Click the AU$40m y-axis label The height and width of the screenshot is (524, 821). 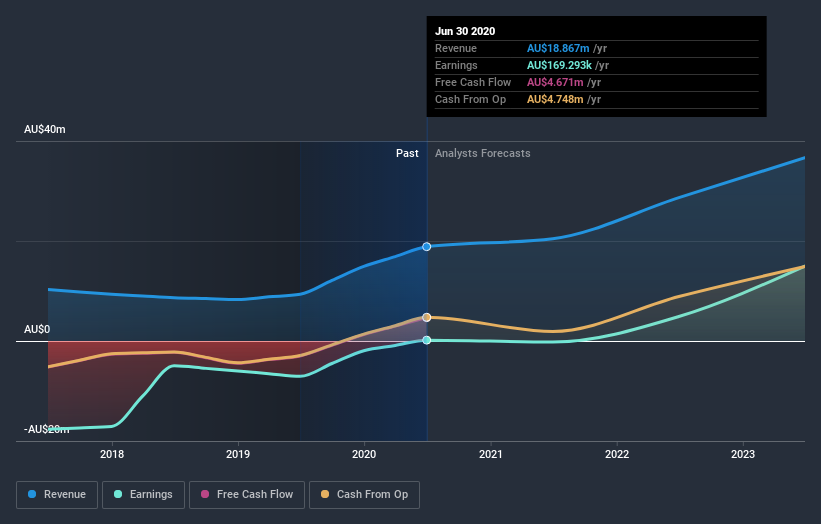(45, 129)
